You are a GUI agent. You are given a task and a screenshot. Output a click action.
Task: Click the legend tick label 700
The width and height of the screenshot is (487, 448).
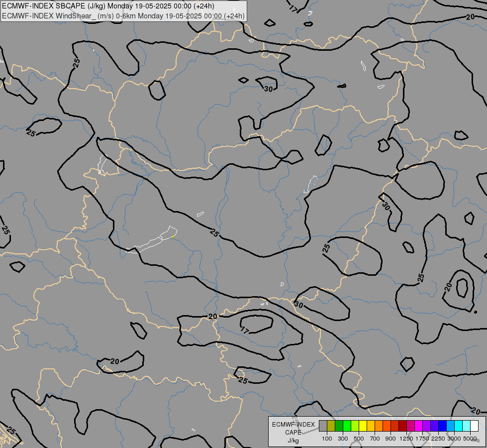[375, 439]
